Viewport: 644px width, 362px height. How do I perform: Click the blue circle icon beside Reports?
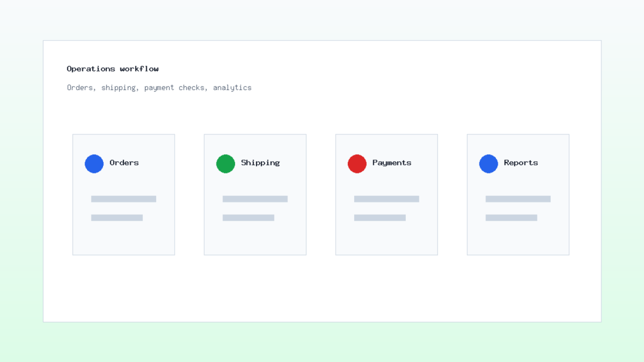click(x=489, y=164)
